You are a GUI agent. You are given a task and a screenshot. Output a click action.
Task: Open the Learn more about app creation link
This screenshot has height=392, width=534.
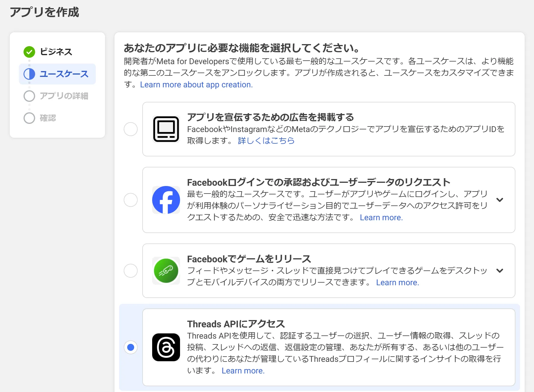tap(196, 84)
